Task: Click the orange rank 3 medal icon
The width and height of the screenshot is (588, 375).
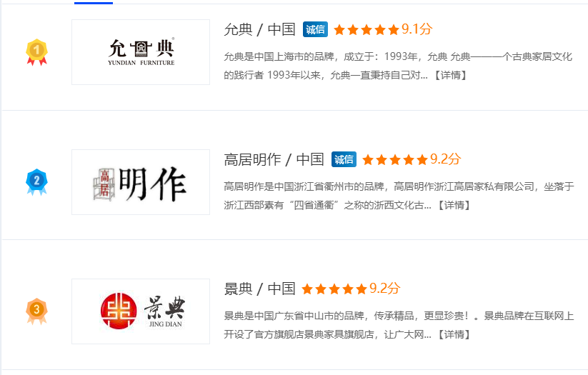Action: point(36,311)
